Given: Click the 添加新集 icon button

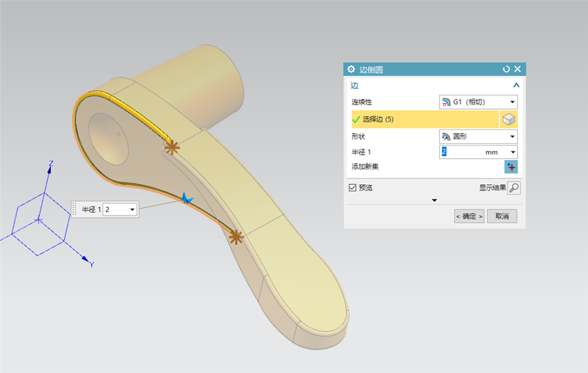Looking at the screenshot, I should point(511,167).
